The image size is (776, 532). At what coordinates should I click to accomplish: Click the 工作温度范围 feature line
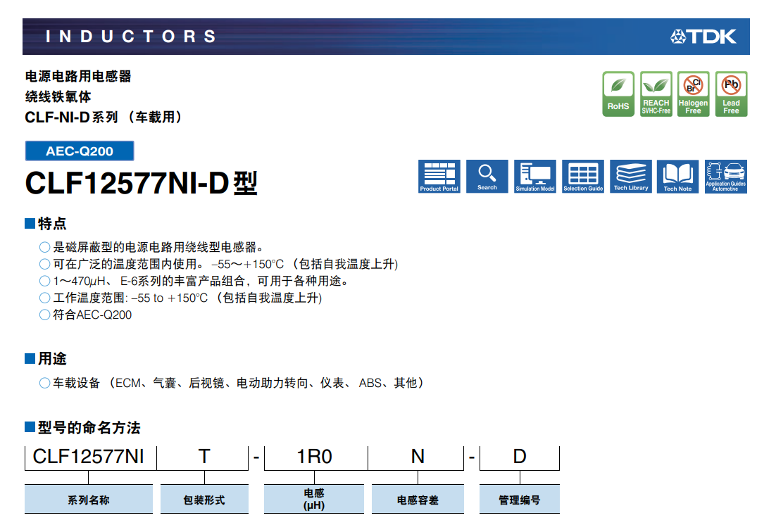point(181,298)
